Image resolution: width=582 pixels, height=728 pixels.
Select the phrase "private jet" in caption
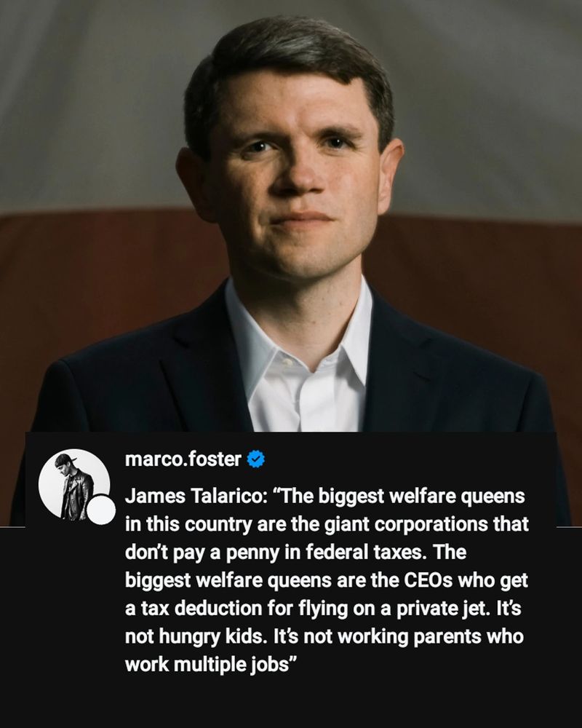(443, 609)
